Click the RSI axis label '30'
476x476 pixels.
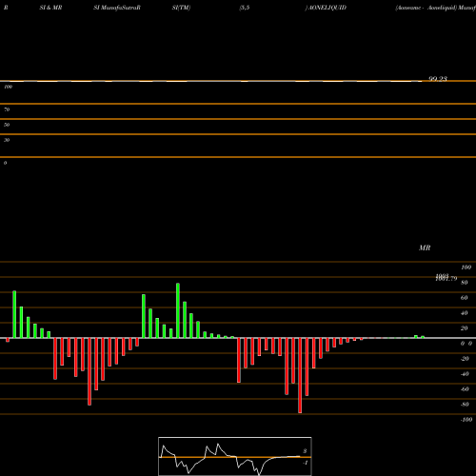7,140
